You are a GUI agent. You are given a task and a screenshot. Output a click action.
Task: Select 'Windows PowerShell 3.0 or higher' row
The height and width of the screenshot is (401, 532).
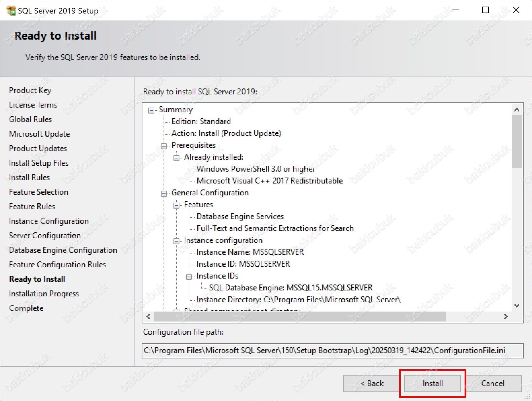point(256,169)
